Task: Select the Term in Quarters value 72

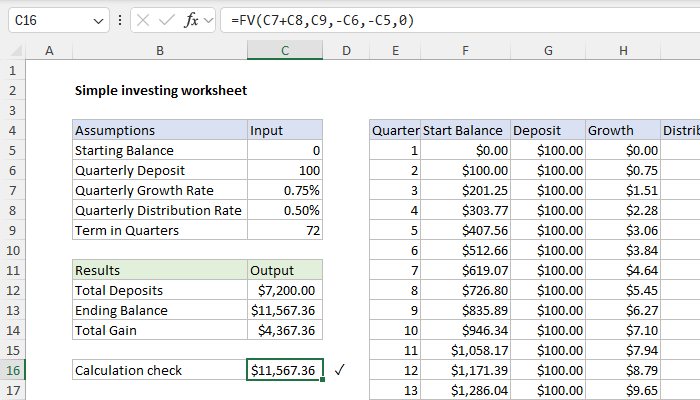Action: (285, 230)
